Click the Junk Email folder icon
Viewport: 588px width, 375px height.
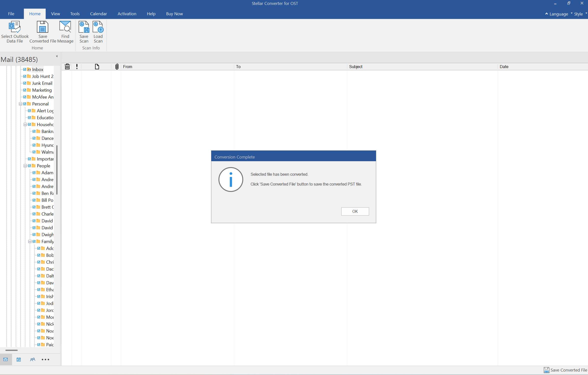(29, 83)
